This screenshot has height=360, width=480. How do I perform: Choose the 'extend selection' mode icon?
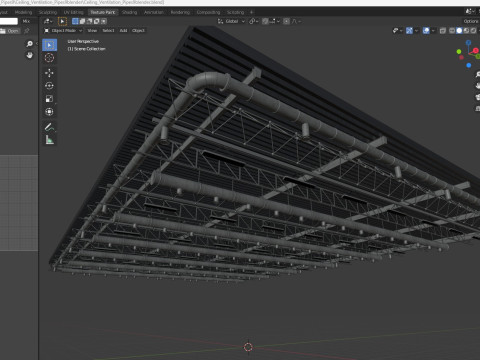[82, 21]
